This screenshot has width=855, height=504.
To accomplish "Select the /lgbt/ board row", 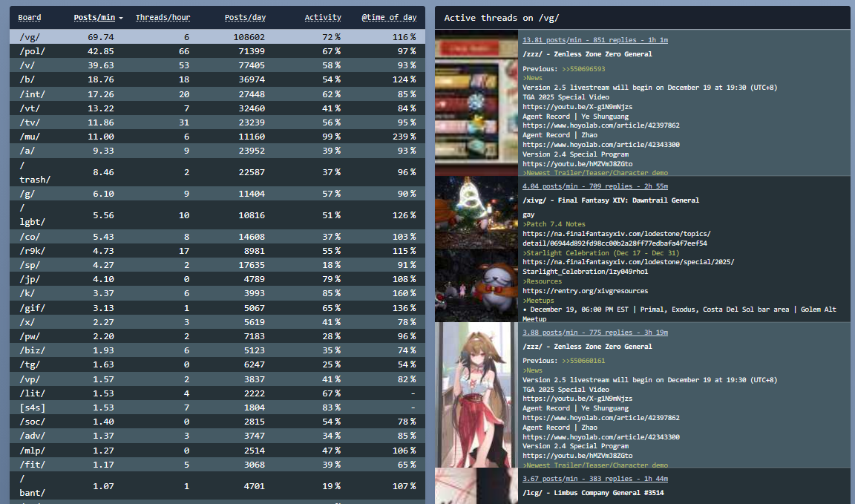I will click(x=217, y=215).
